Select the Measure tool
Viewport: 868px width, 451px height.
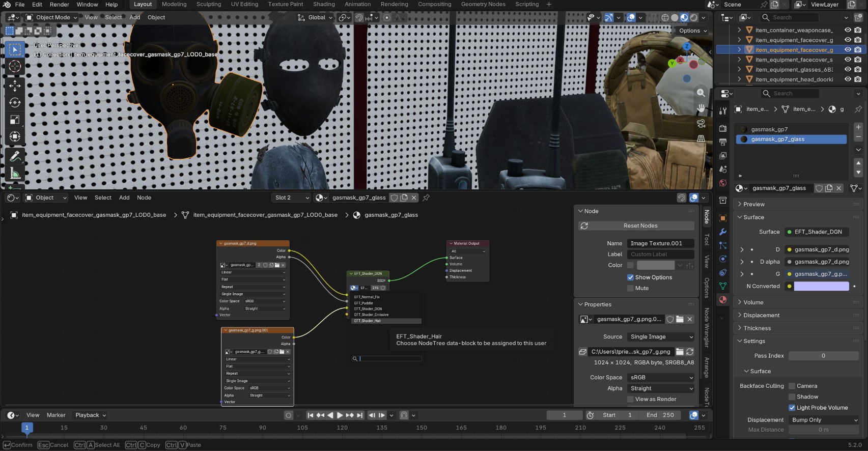[15, 174]
